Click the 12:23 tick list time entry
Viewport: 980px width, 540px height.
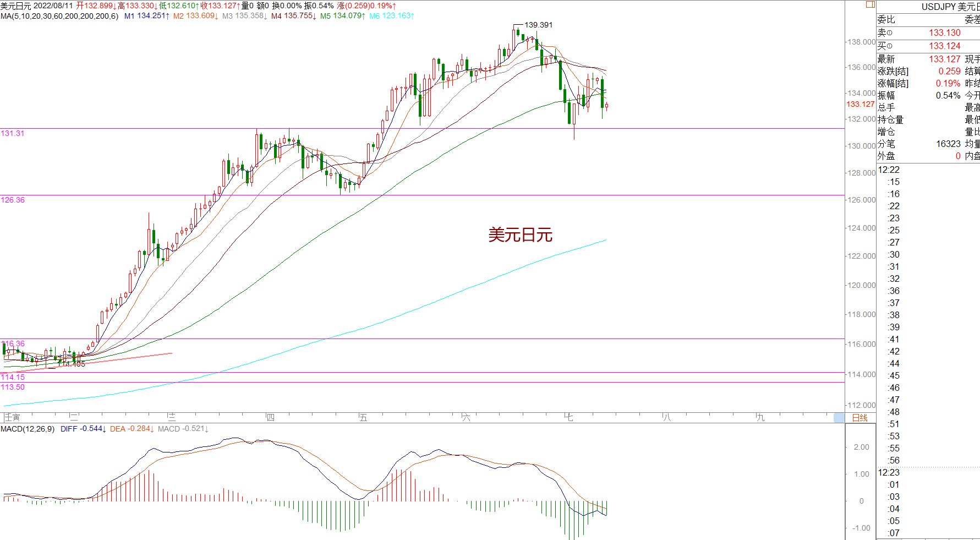pos(889,473)
